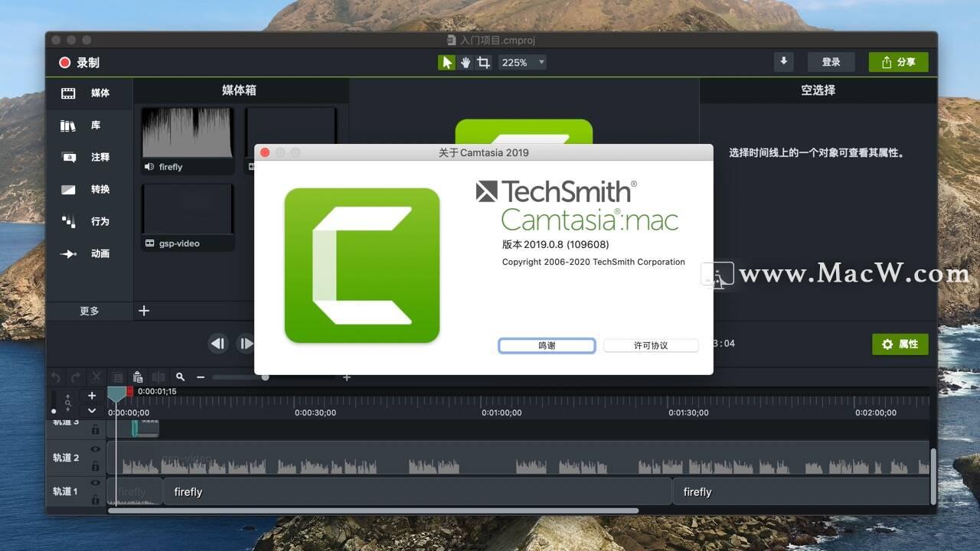The height and width of the screenshot is (551, 980).
Task: Activate the crop tool
Action: [483, 63]
